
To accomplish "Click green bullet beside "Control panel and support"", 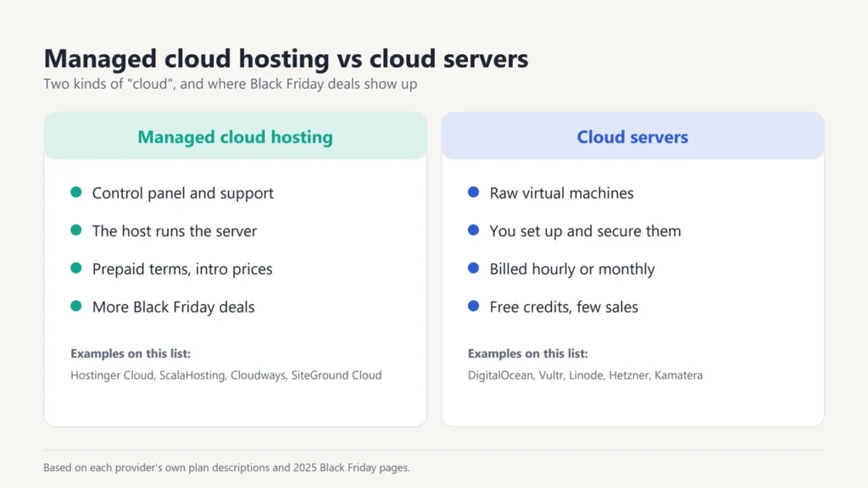I will 76,192.
